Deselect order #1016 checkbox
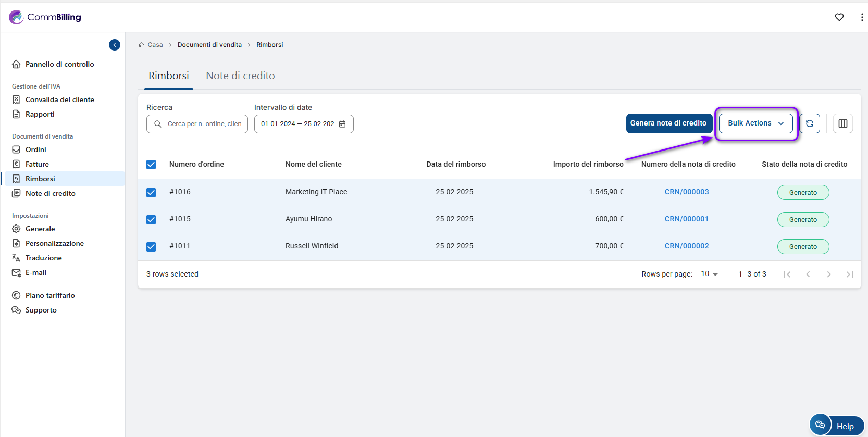Viewport: 868px width, 437px height. (x=151, y=193)
